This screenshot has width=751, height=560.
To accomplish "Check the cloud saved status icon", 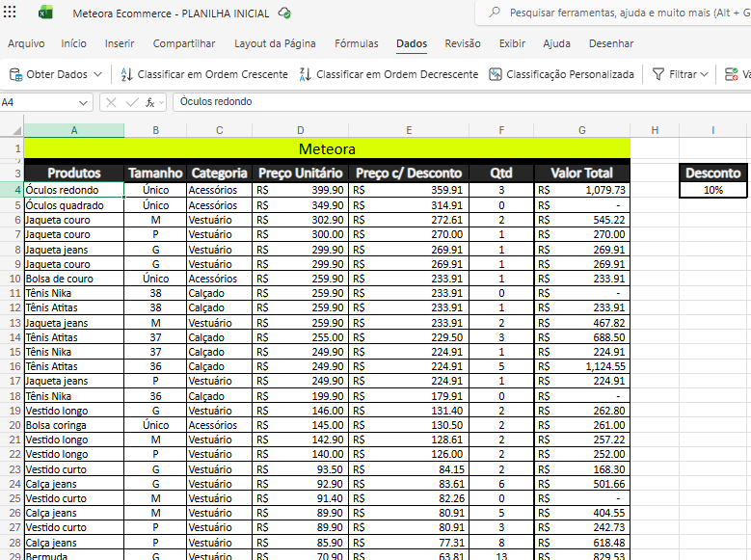I will click(284, 13).
